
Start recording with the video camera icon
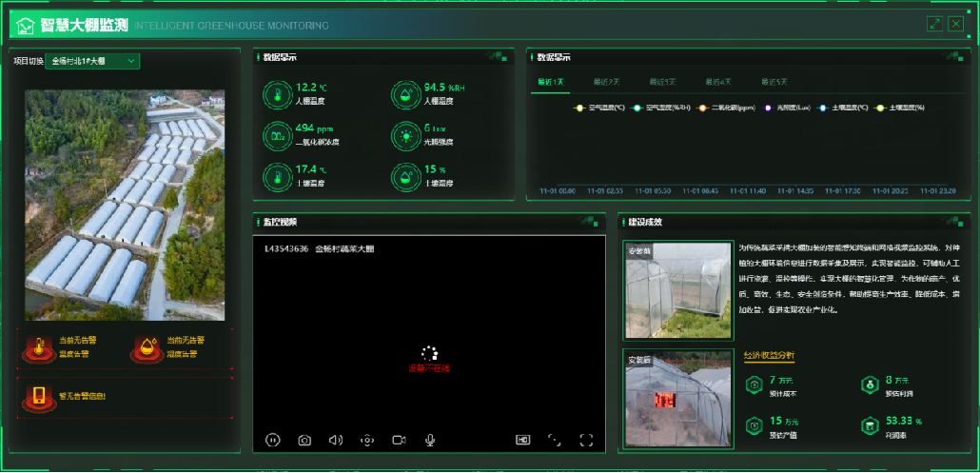(x=399, y=440)
